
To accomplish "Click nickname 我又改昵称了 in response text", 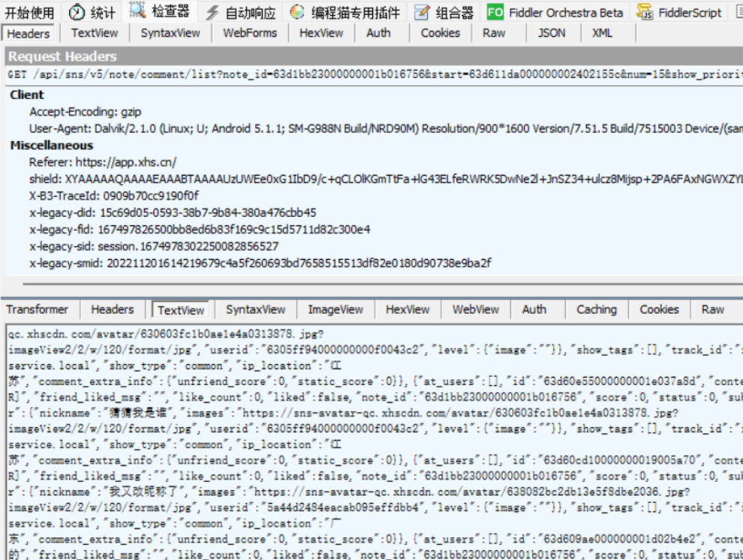I will click(144, 492).
